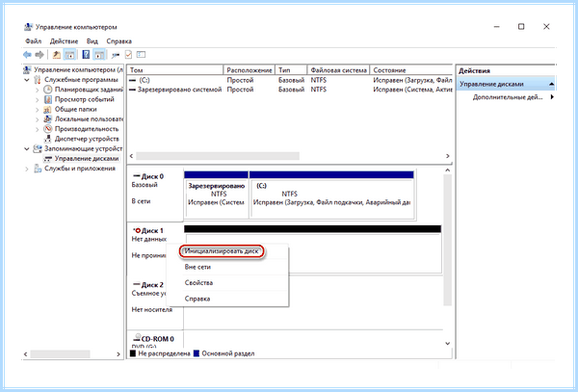Screen dimensions: 578x392
Task: Expand the Общие папки node
Action: point(38,110)
